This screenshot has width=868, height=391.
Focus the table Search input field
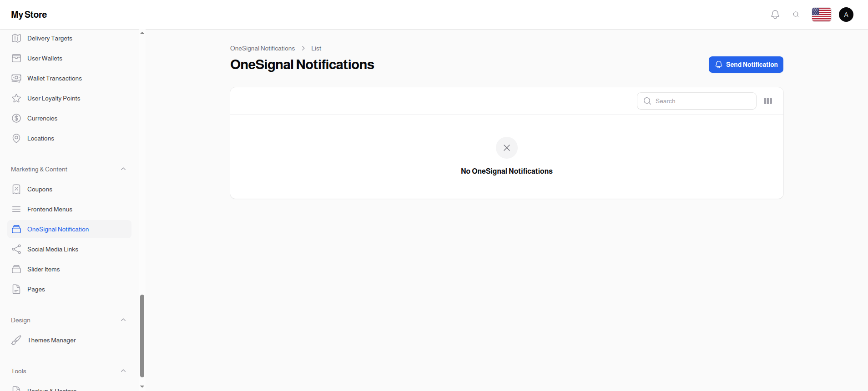pyautogui.click(x=696, y=101)
